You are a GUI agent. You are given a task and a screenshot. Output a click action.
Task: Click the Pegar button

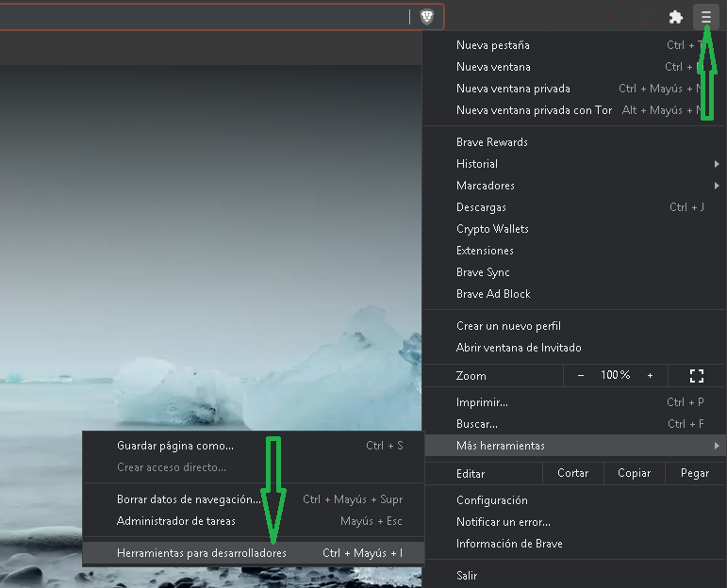[x=695, y=473]
